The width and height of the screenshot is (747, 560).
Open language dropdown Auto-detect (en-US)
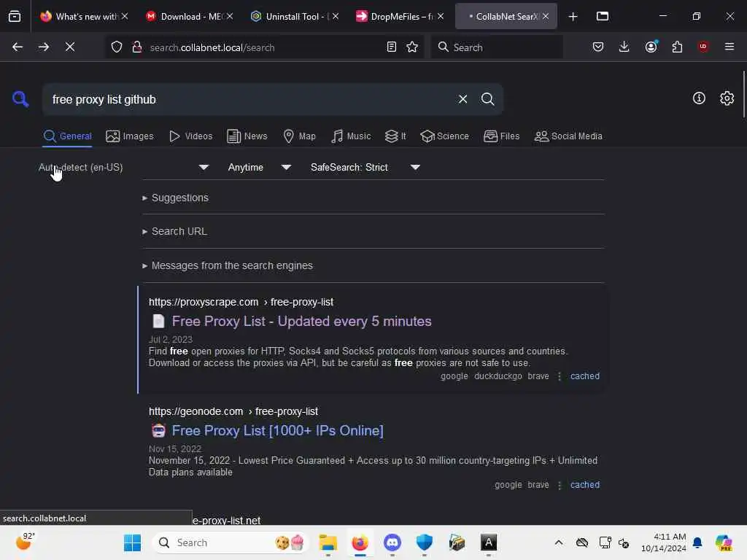(124, 167)
